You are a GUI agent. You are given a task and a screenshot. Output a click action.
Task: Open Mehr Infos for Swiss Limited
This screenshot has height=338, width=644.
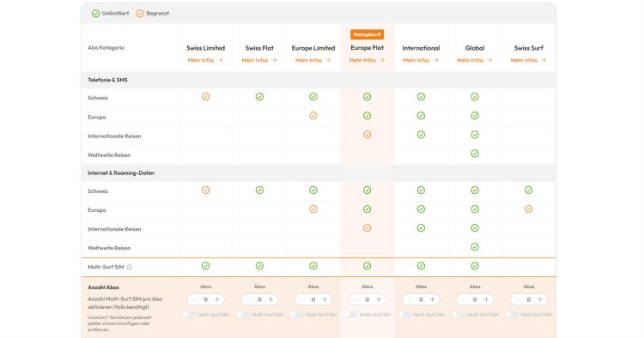coord(205,60)
